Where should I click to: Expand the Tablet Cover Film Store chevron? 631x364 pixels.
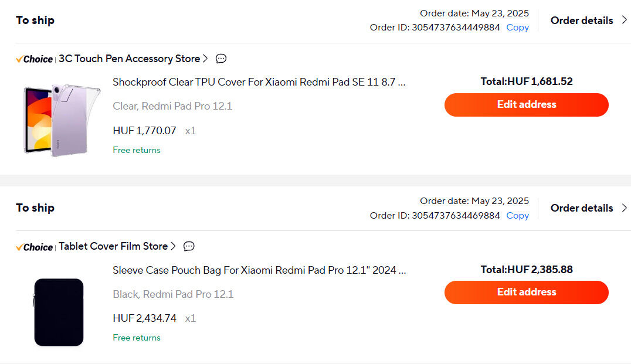pyautogui.click(x=173, y=246)
